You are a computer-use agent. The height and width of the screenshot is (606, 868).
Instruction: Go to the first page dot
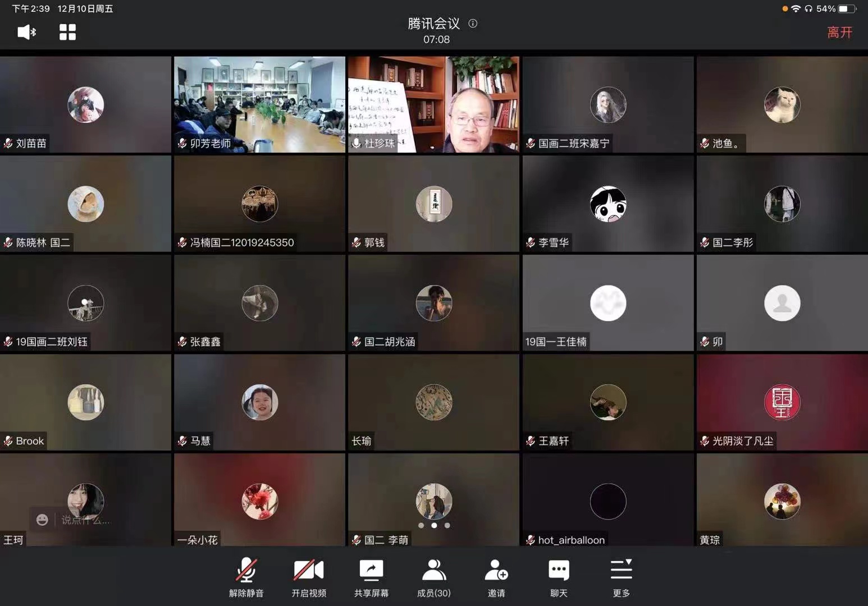(x=421, y=526)
